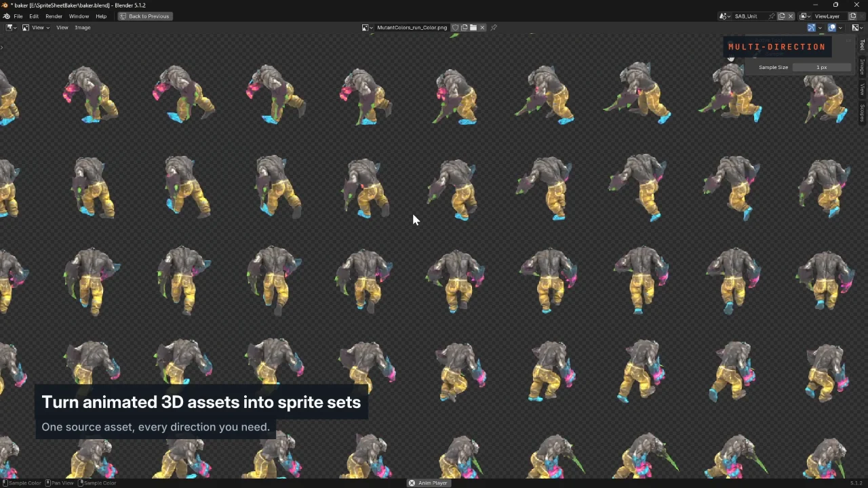Toggle the fake user shield for the image
Image resolution: width=868 pixels, height=488 pixels.
click(x=456, y=28)
